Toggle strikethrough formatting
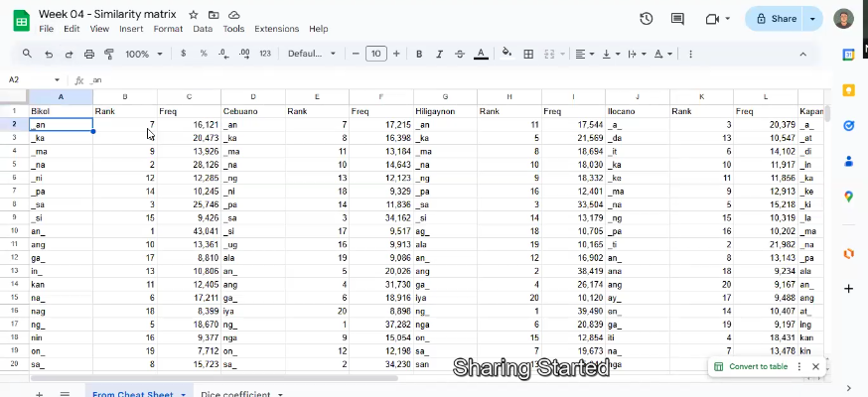This screenshot has width=868, height=397. point(461,54)
